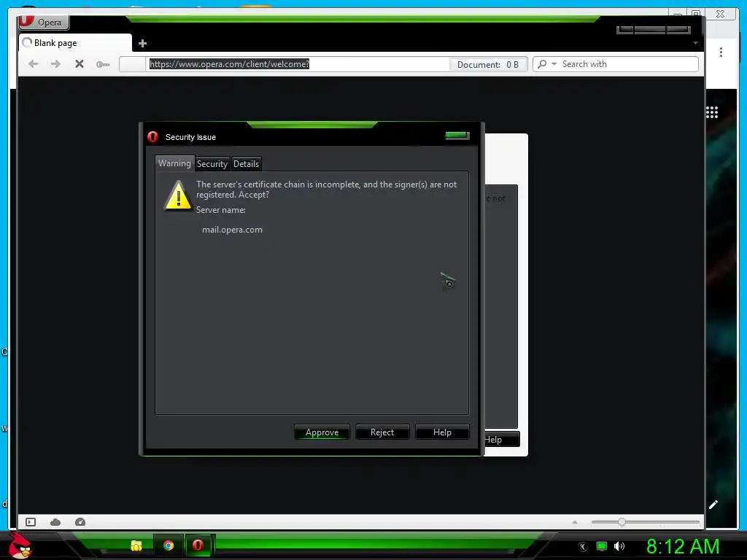Image resolution: width=747 pixels, height=560 pixels.
Task: Switch to Chrome from the taskbar
Action: [169, 545]
